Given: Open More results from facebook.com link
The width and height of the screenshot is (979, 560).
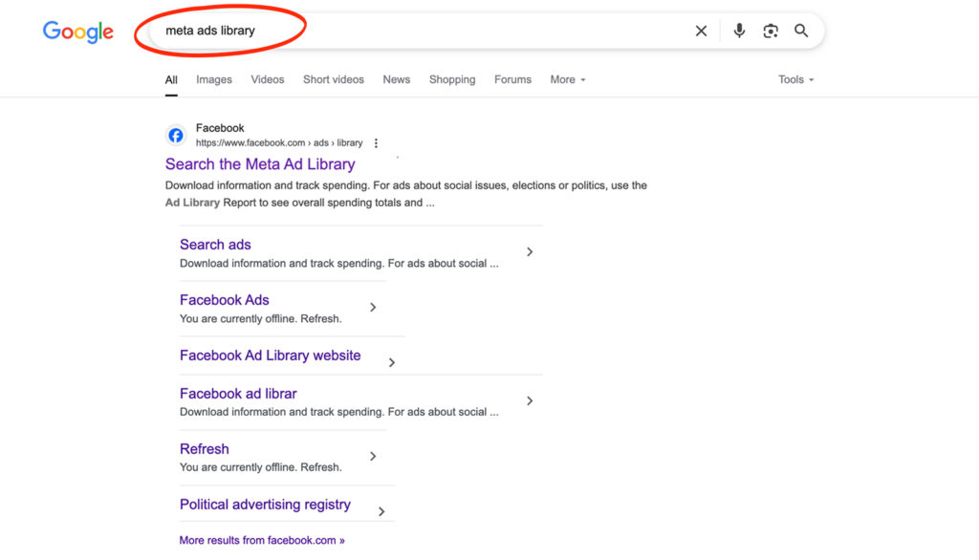Looking at the screenshot, I should pos(262,541).
